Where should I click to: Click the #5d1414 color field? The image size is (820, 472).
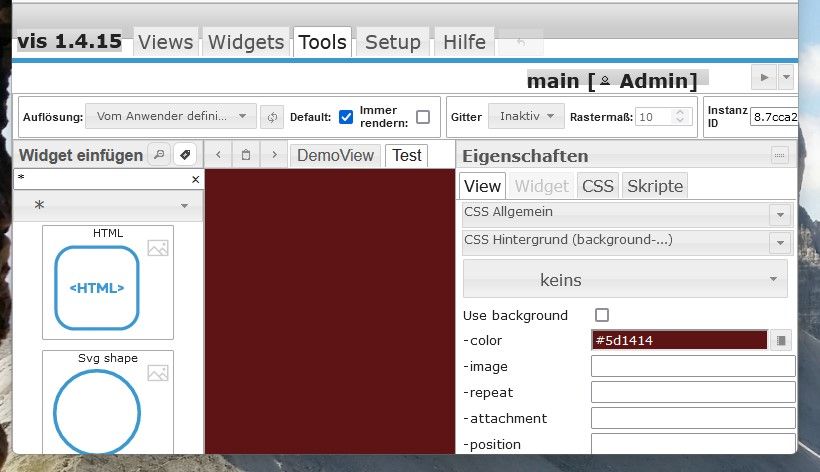[679, 340]
